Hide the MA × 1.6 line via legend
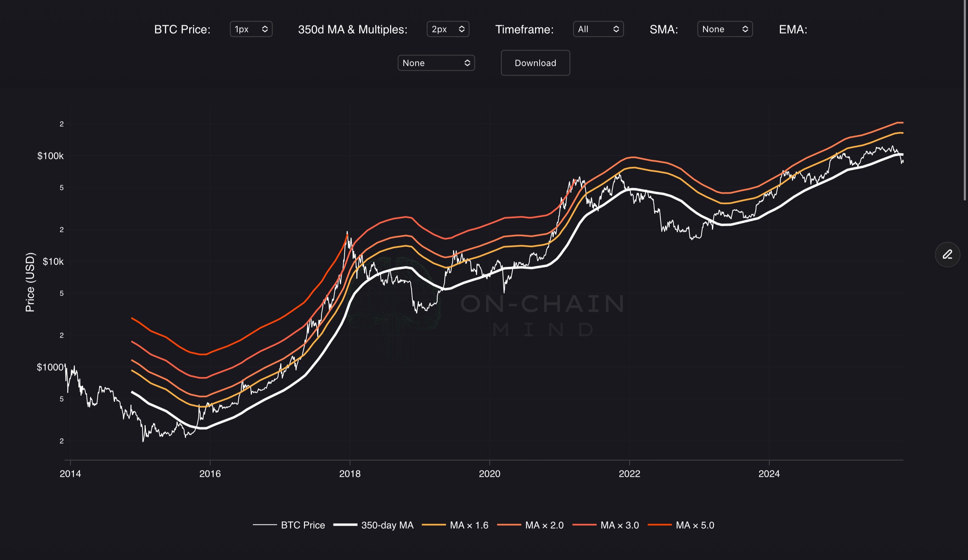The height and width of the screenshot is (560, 968). pyautogui.click(x=469, y=525)
